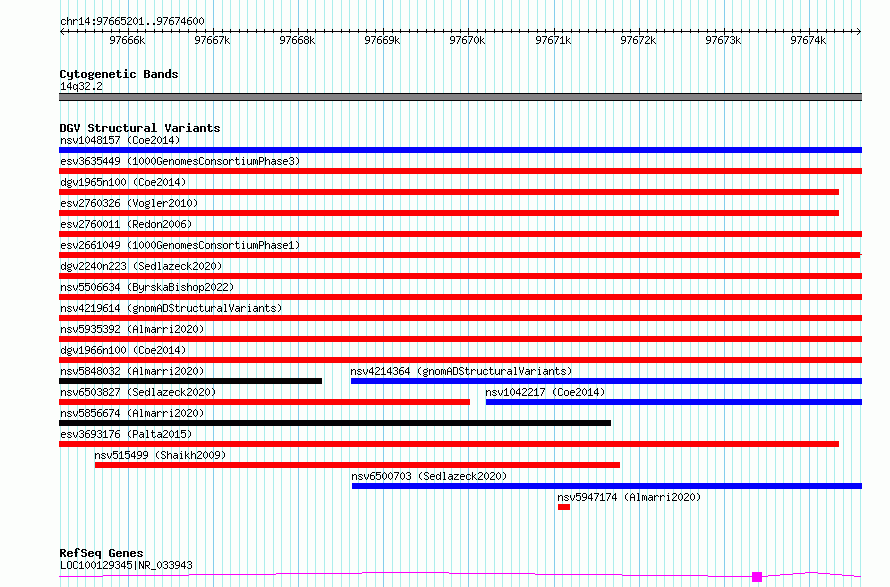Select the nsv1042217 (Coe2014) blue bar
This screenshot has width=890, height=587.
pos(674,402)
